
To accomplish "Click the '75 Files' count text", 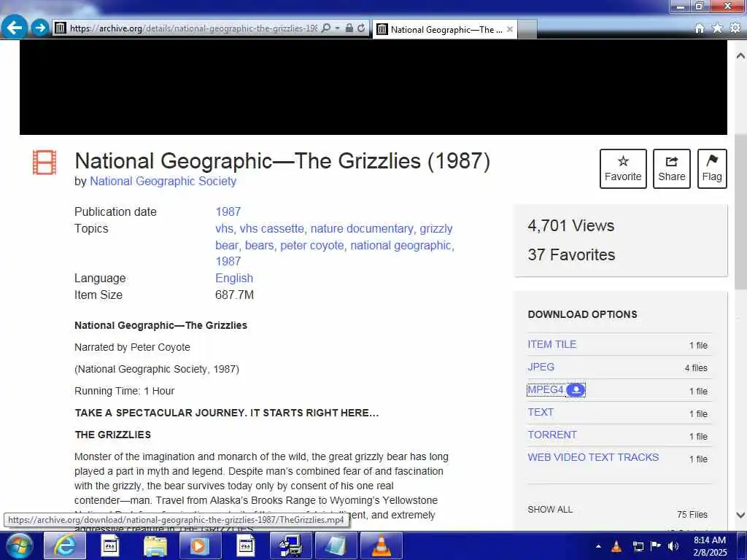I will pyautogui.click(x=692, y=515).
